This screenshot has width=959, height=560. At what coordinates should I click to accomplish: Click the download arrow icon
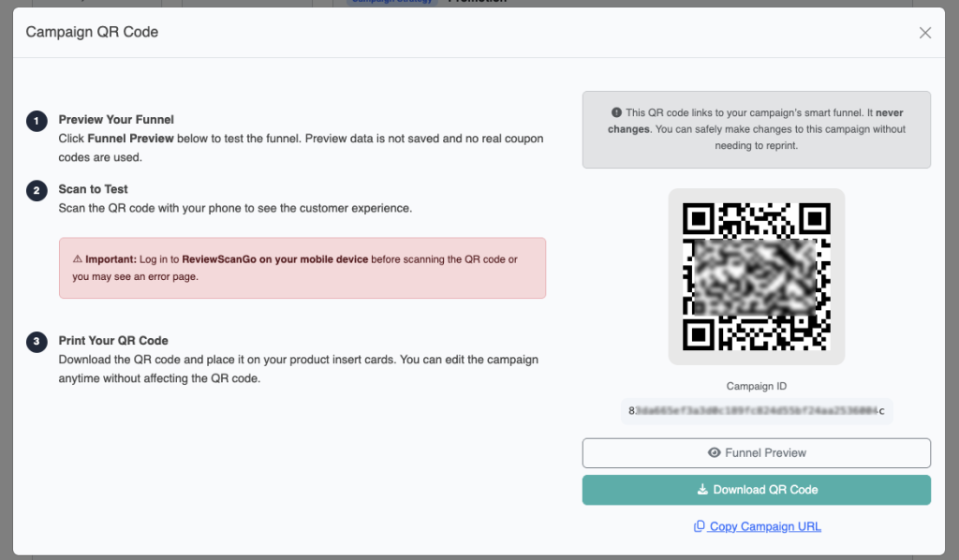(x=702, y=490)
